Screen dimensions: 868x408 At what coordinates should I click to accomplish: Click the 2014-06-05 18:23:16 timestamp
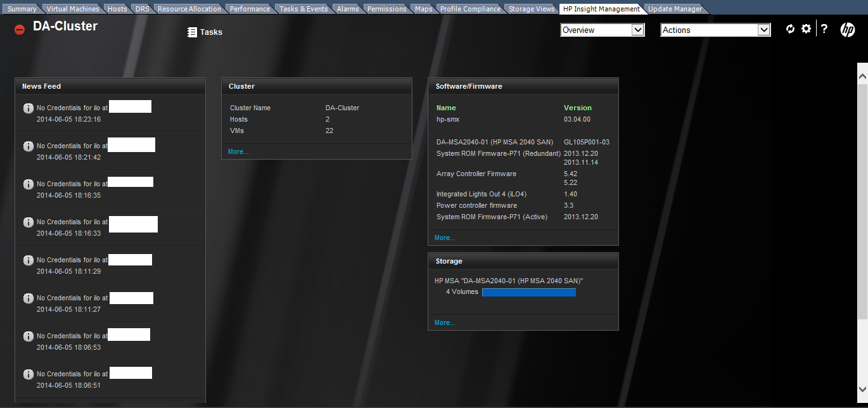click(x=68, y=119)
